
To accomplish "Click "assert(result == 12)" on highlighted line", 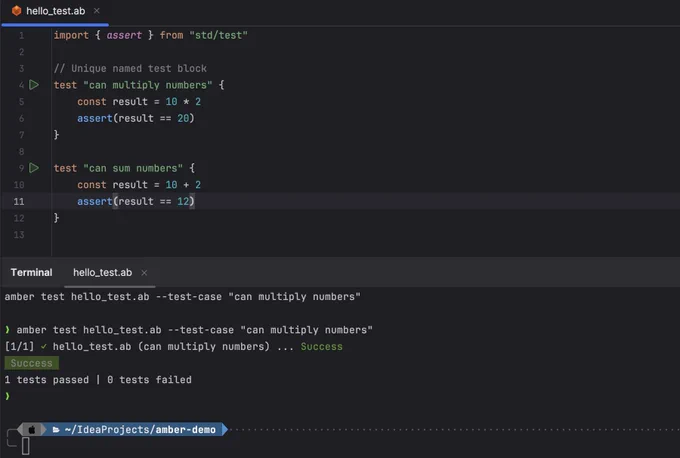I will click(x=136, y=201).
